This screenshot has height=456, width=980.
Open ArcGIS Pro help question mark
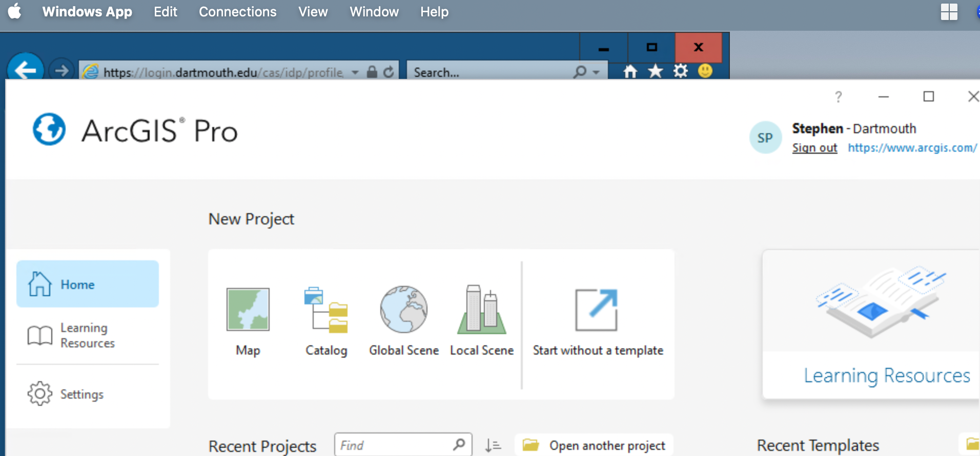(838, 96)
